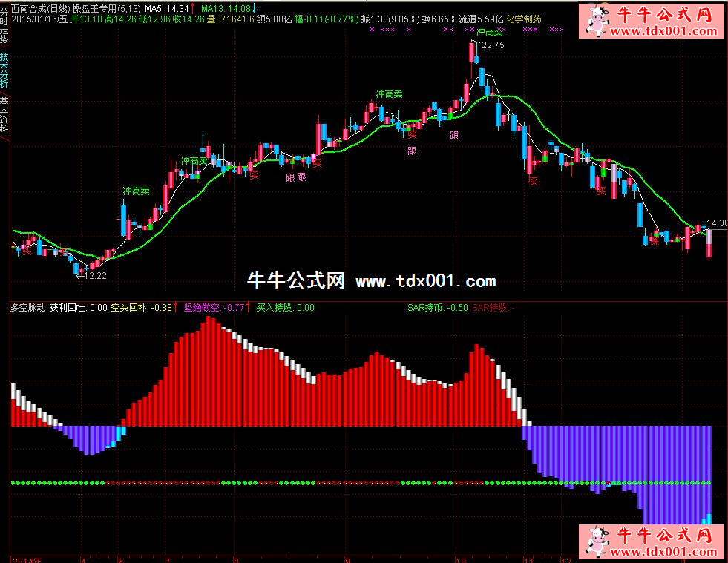Open the 化学制药 sector link

click(525, 18)
